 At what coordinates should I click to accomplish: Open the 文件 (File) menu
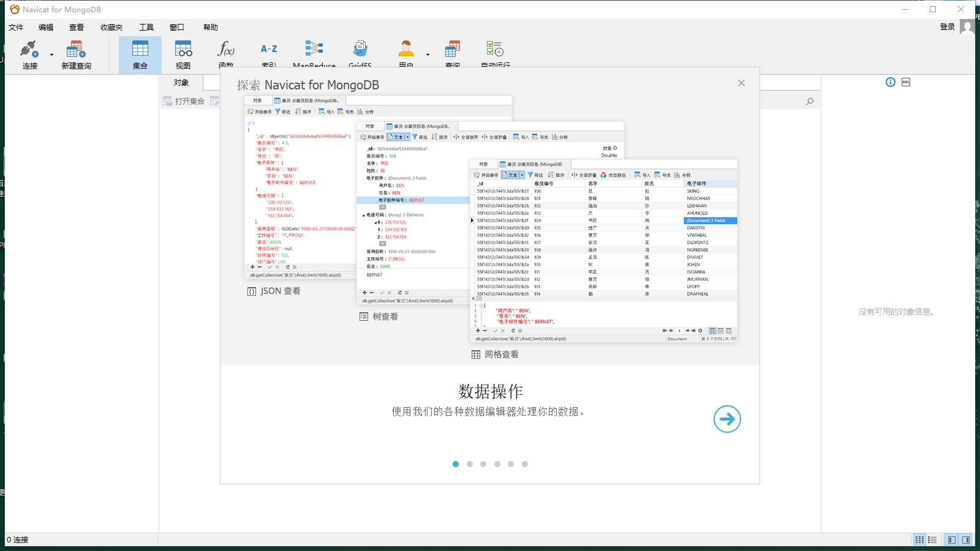pyautogui.click(x=16, y=28)
